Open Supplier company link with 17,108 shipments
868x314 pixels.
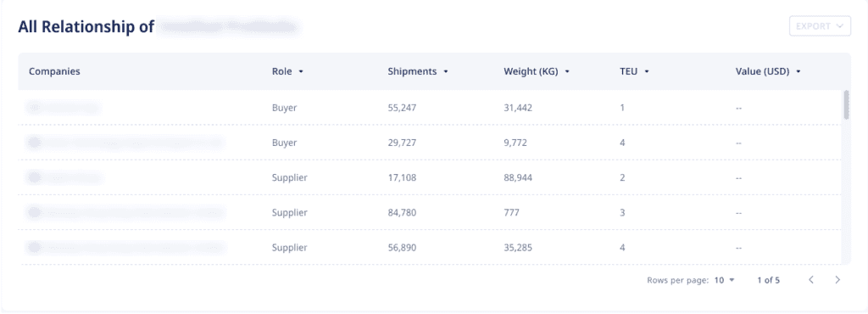coord(64,177)
